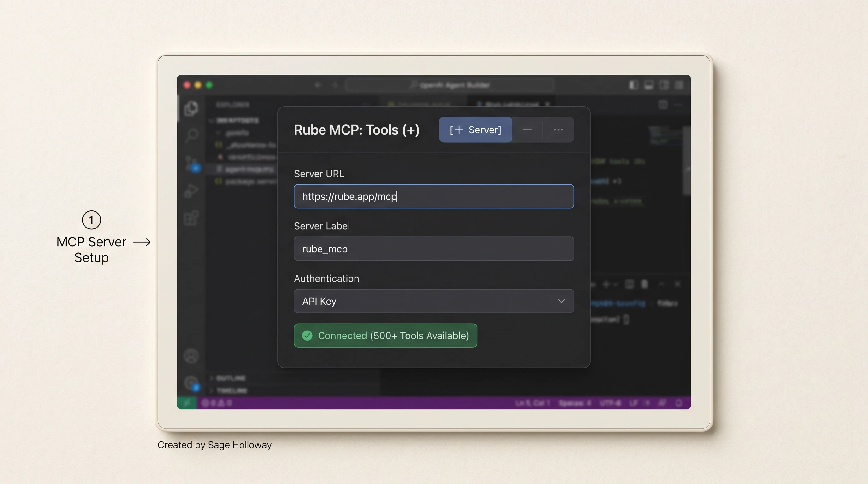Toggle the secondary sidebar layout icon in the title bar
868x484 pixels.
tap(664, 85)
